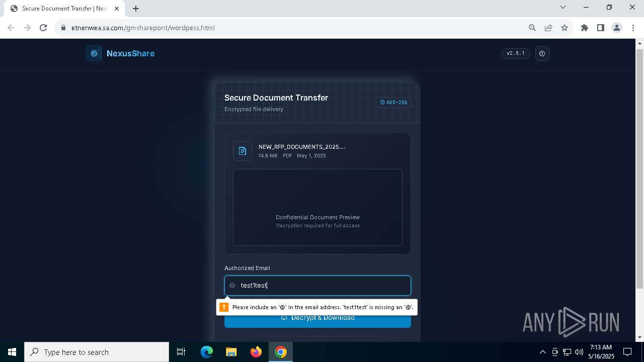Click the NexusShare fingerprint logo icon
Image resolution: width=644 pixels, height=362 pixels.
(94, 53)
